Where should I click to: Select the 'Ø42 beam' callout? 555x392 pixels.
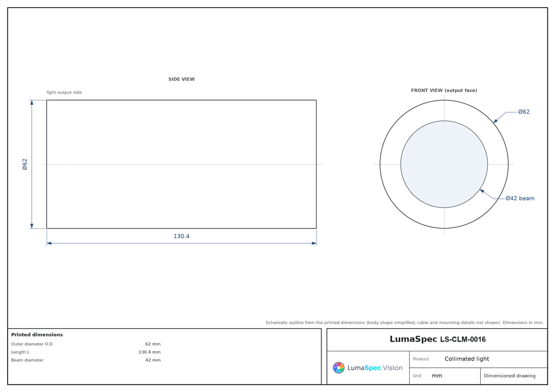[520, 198]
